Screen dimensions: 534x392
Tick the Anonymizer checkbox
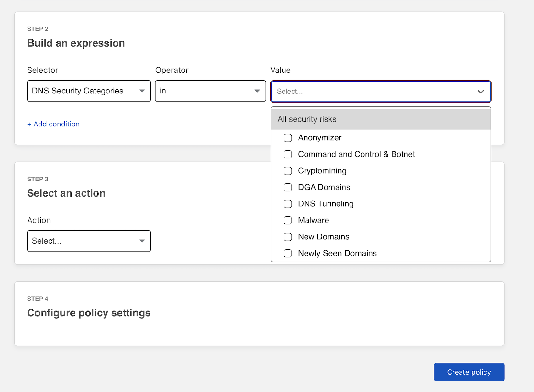pos(288,138)
